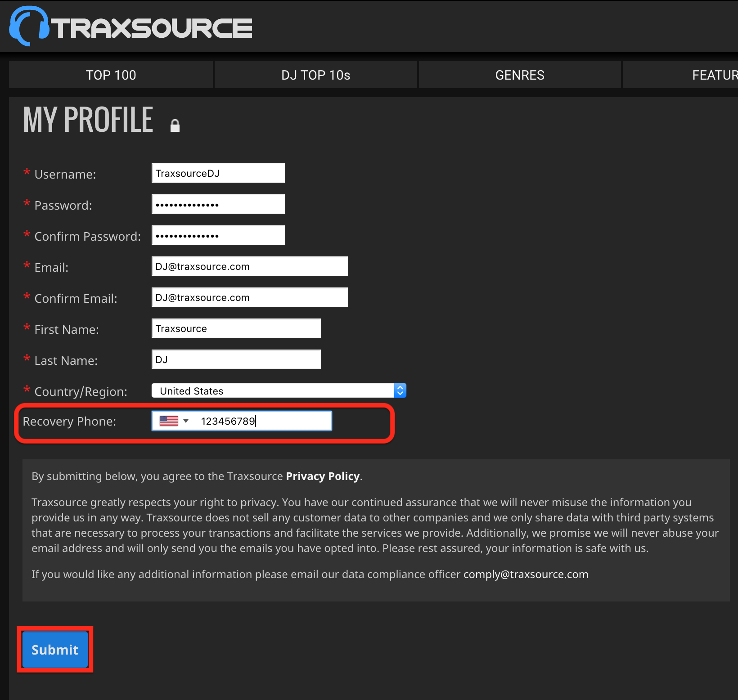This screenshot has width=738, height=700.
Task: Select the GENRES menu item
Action: (x=519, y=75)
